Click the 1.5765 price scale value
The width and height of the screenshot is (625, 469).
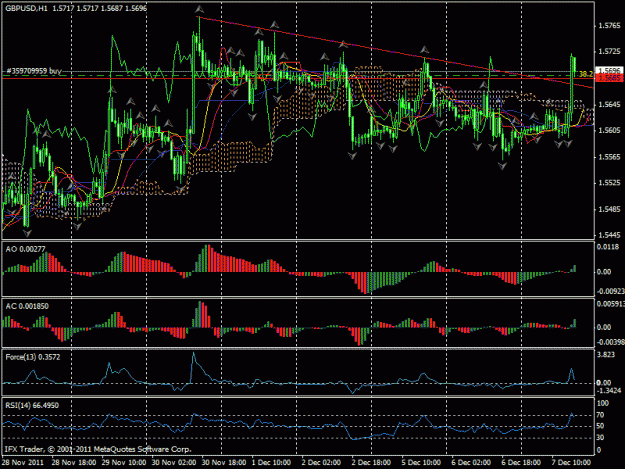[x=609, y=26]
